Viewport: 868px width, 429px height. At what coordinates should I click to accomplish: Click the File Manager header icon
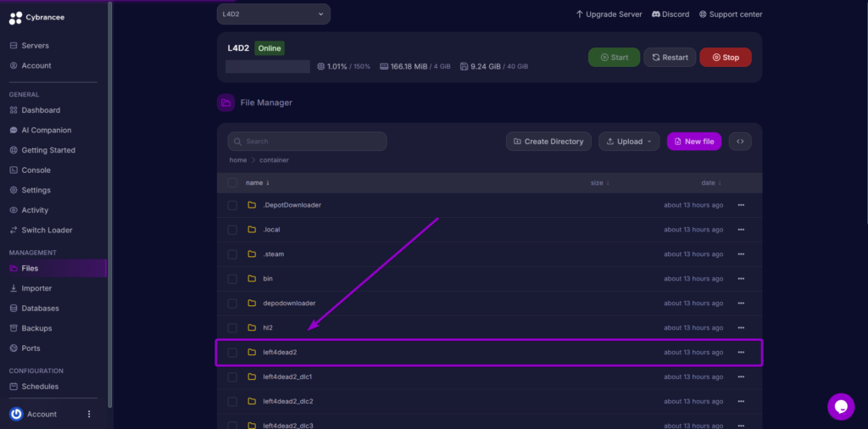coord(225,103)
